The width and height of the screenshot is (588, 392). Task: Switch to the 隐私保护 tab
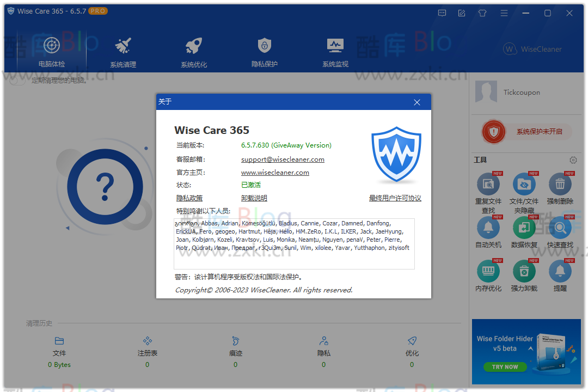click(264, 52)
